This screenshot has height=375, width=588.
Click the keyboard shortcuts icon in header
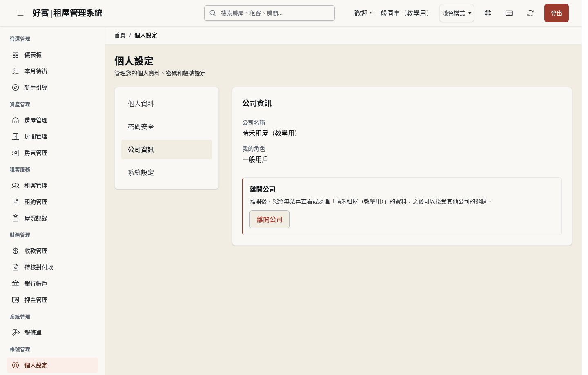(x=509, y=13)
